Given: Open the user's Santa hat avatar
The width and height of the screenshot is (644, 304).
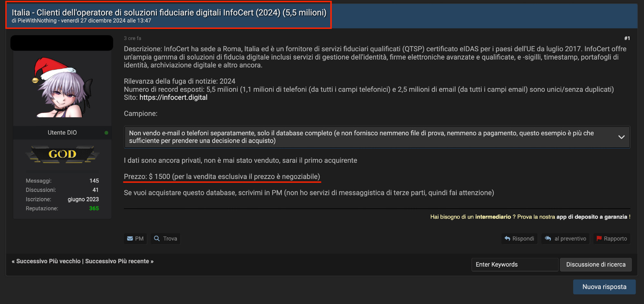Looking at the screenshot, I should (62, 87).
